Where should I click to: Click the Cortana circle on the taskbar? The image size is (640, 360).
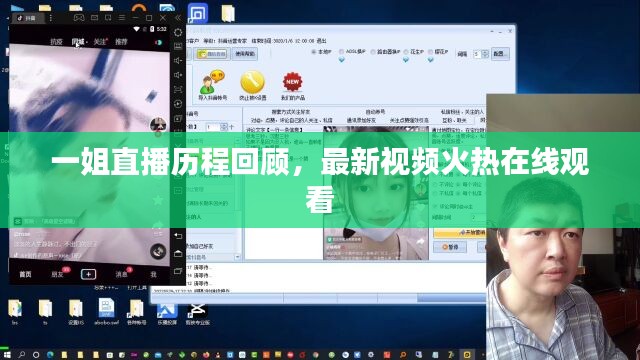(x=36, y=355)
